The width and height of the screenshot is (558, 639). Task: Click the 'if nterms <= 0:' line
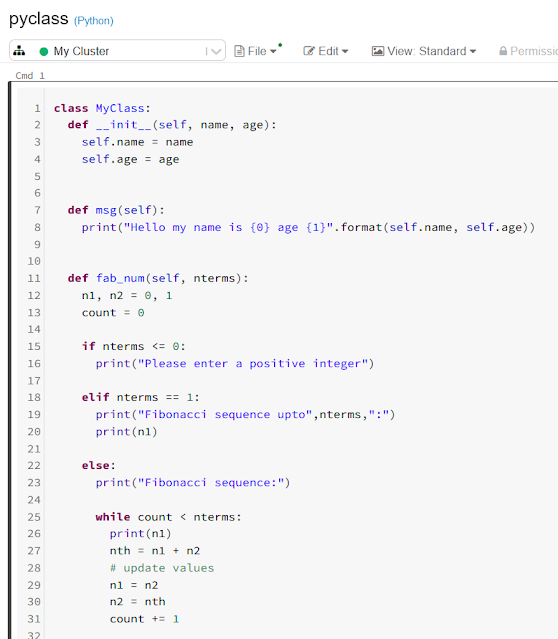[x=134, y=346]
